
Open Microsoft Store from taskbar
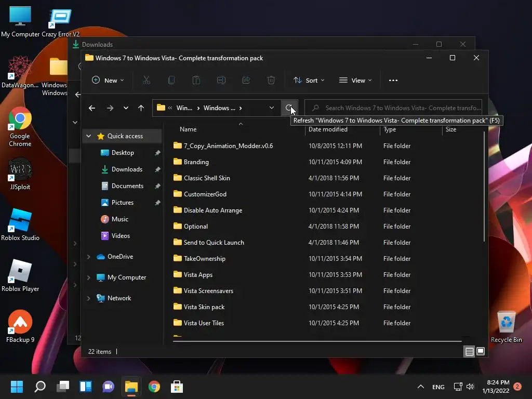(x=177, y=387)
